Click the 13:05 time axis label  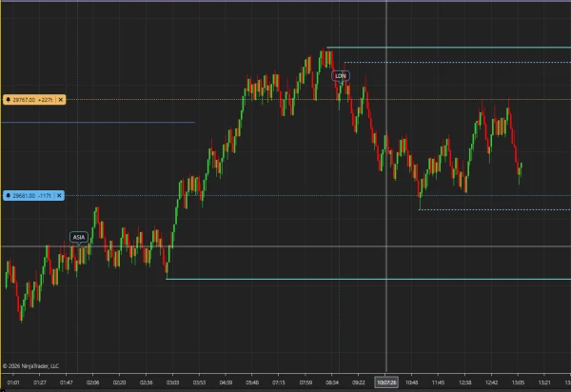click(518, 382)
